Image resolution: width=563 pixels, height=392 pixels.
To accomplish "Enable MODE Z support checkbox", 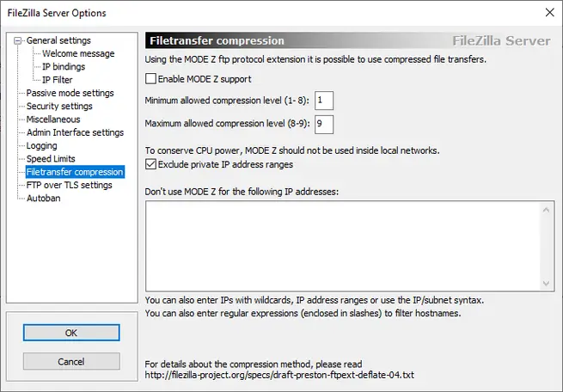I will pos(151,79).
